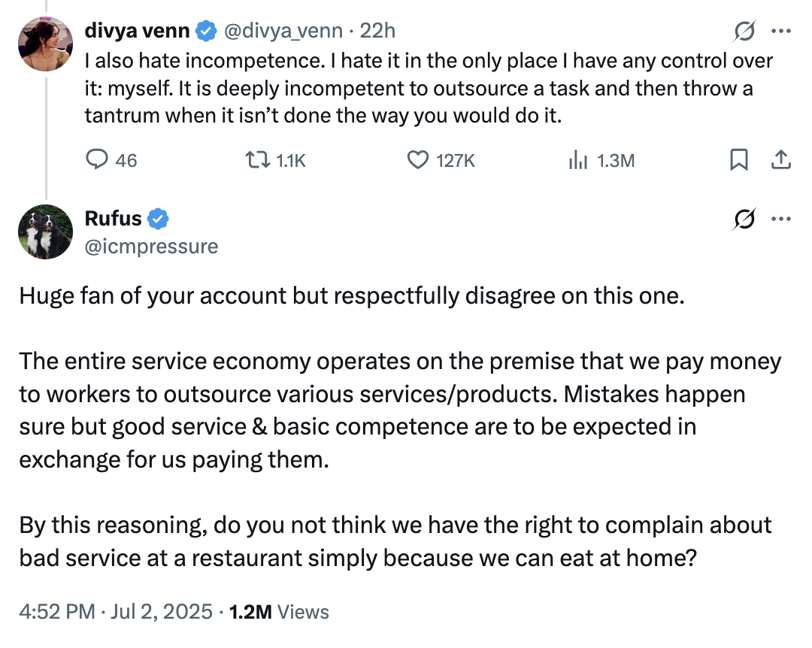Open divya venn's profile picture
Image resolution: width=812 pixels, height=648 pixels.
point(45,44)
